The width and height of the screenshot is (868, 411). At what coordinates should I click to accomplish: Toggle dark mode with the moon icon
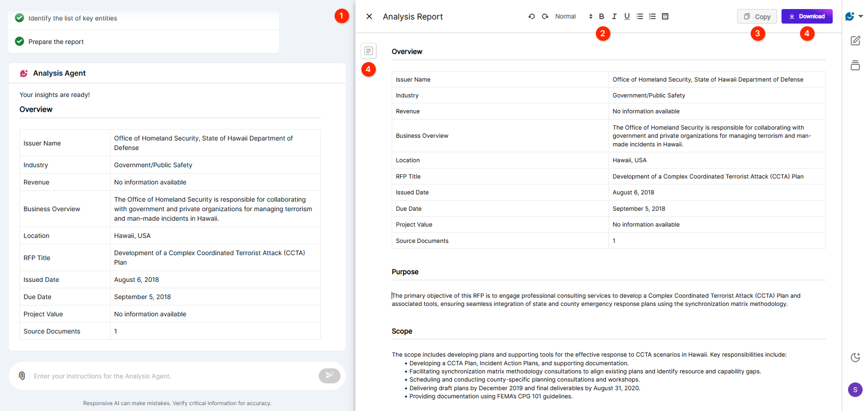855,358
